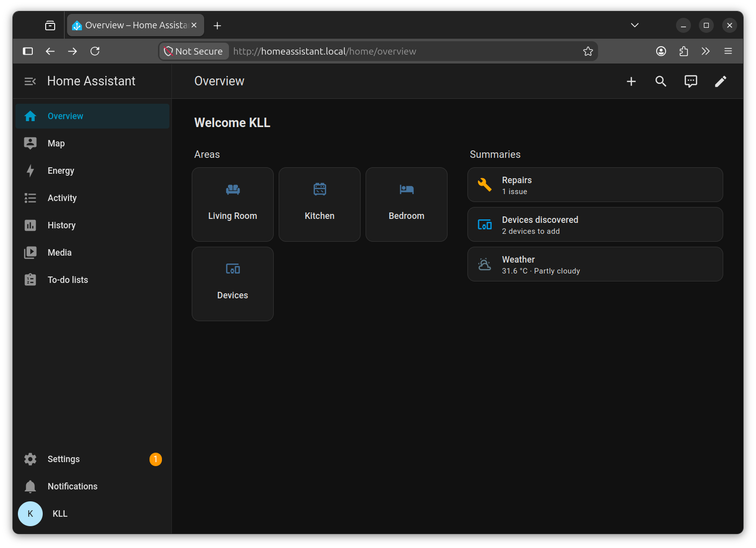Open Activity in the sidebar

click(x=92, y=198)
